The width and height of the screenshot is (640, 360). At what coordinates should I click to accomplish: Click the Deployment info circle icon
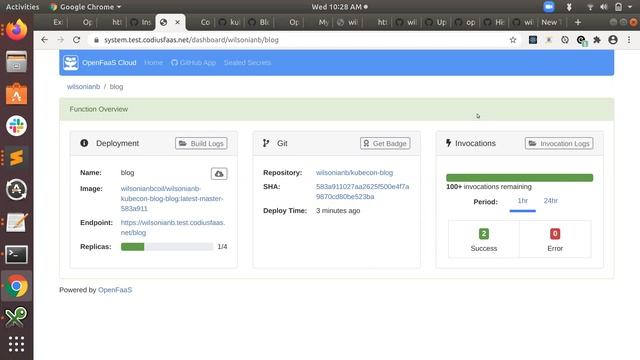[x=84, y=143]
